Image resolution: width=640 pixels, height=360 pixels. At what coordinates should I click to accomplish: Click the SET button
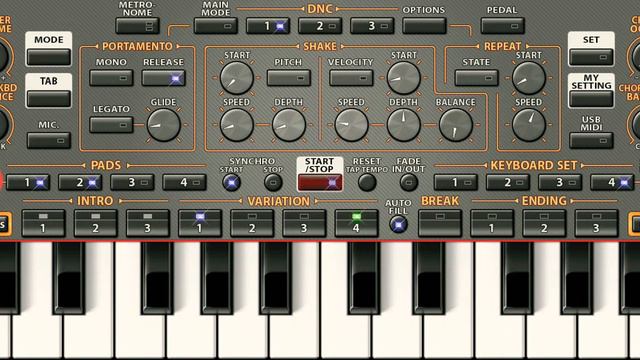click(x=591, y=57)
